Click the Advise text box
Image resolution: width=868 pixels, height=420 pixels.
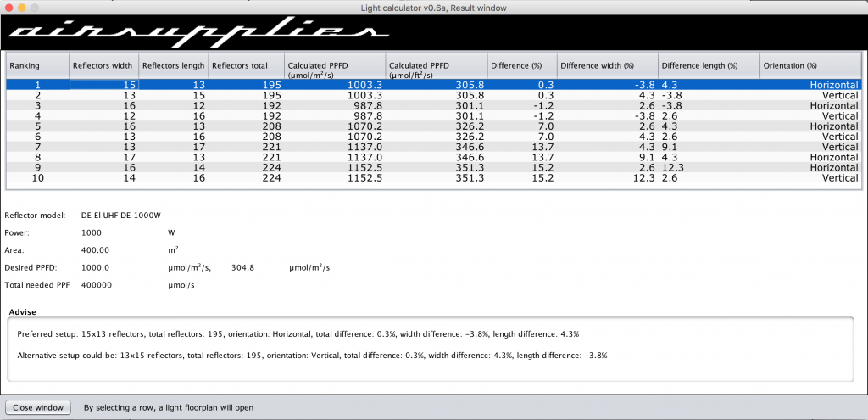click(432, 348)
